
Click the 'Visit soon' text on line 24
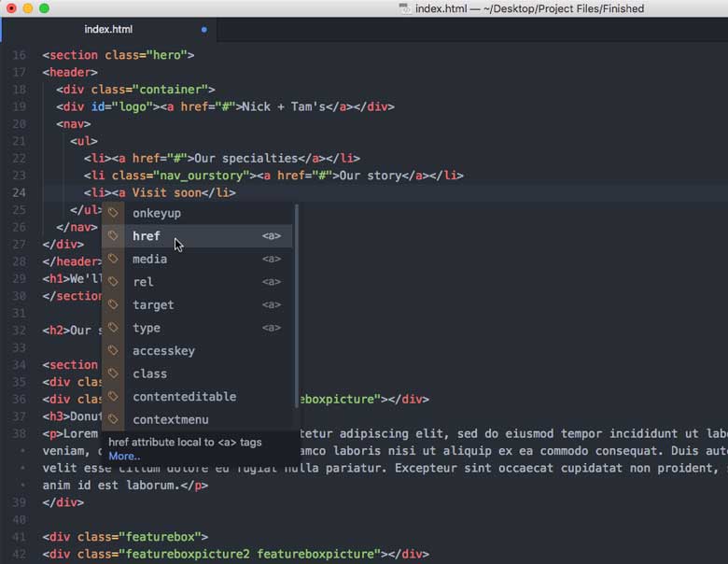pyautogui.click(x=167, y=192)
